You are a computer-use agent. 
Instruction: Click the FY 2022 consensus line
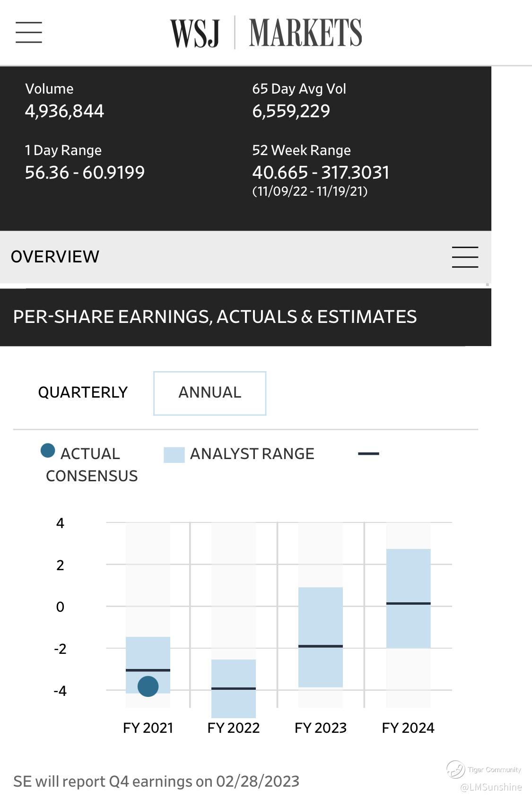[234, 688]
